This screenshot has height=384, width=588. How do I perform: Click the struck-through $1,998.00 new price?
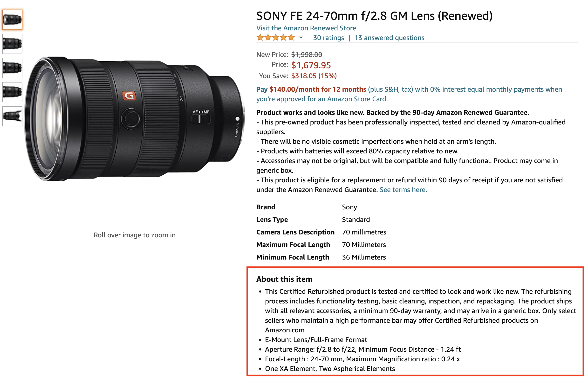pos(307,55)
